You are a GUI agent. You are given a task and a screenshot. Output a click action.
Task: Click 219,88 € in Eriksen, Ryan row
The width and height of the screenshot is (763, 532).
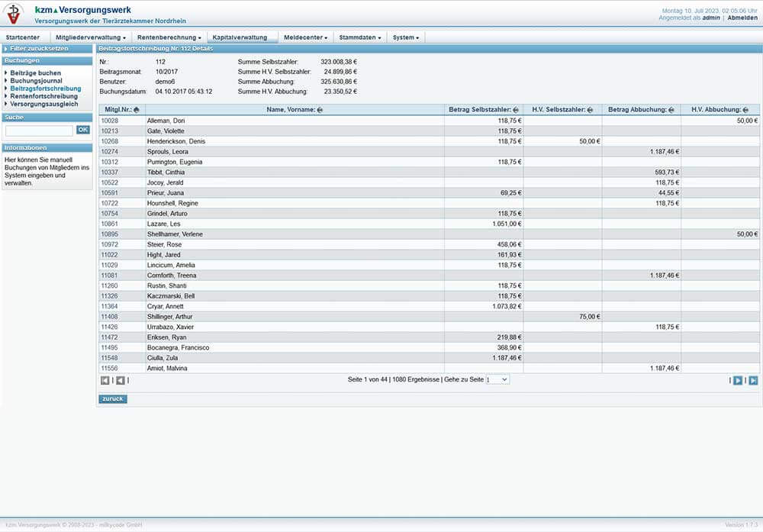(x=509, y=337)
